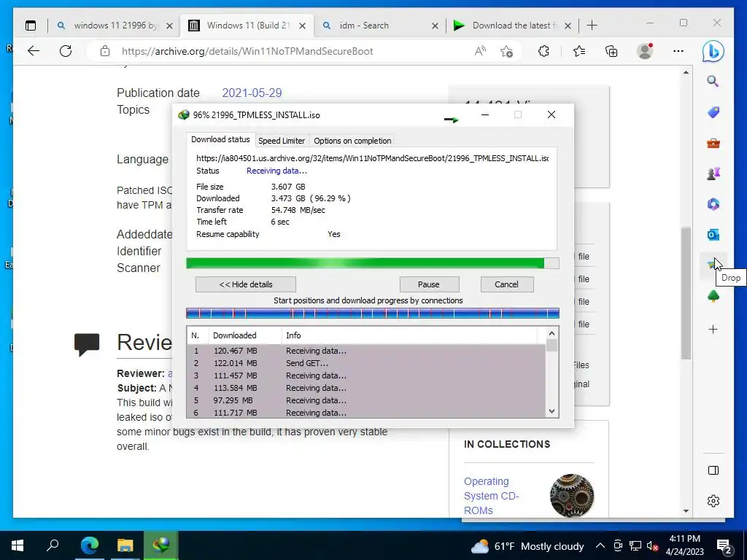
Task: Click Internet Download Manager taskbar icon
Action: click(x=160, y=545)
